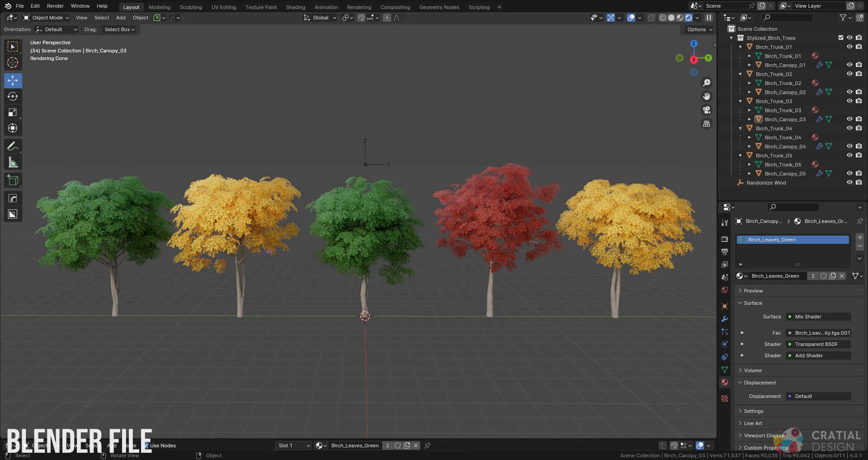The height and width of the screenshot is (460, 868).
Task: Open the Object properties tab
Action: pos(725,306)
